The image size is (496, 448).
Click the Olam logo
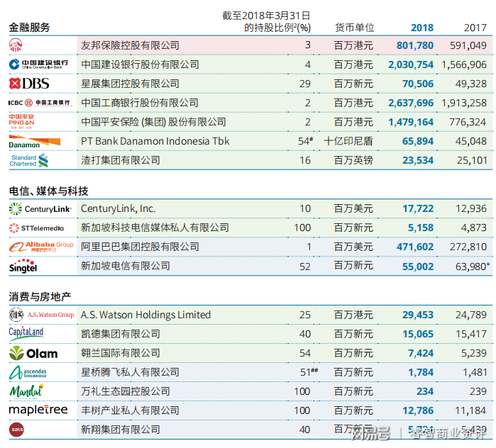[33, 353]
